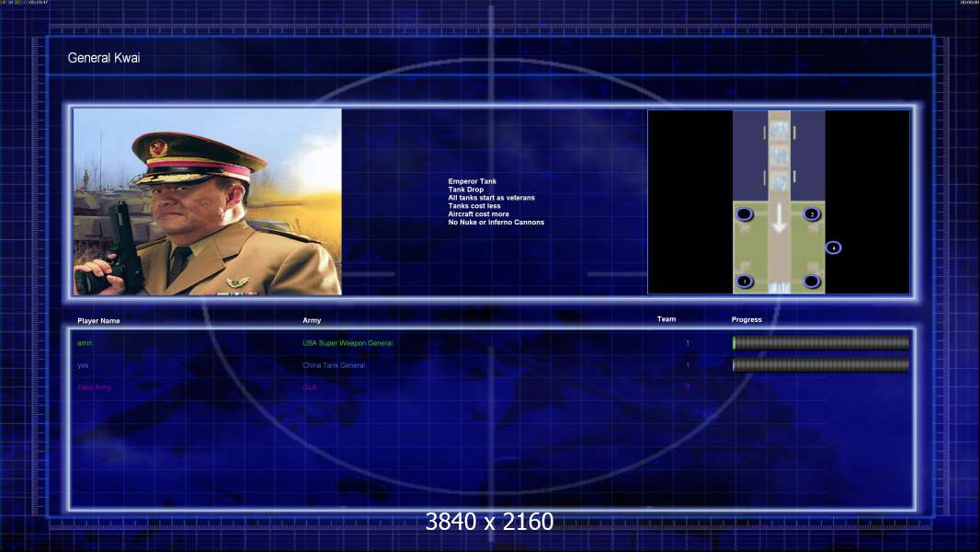
Task: Click the "Emperor Tank" trait line
Action: click(x=472, y=181)
